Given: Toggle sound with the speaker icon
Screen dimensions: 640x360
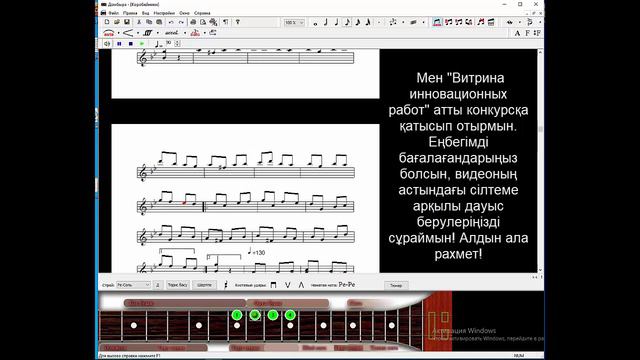Looking at the screenshot, I should click(x=107, y=44).
